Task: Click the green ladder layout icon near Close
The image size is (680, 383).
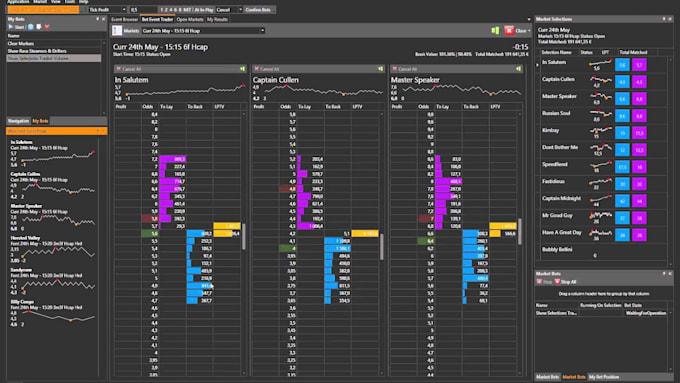Action: point(495,30)
